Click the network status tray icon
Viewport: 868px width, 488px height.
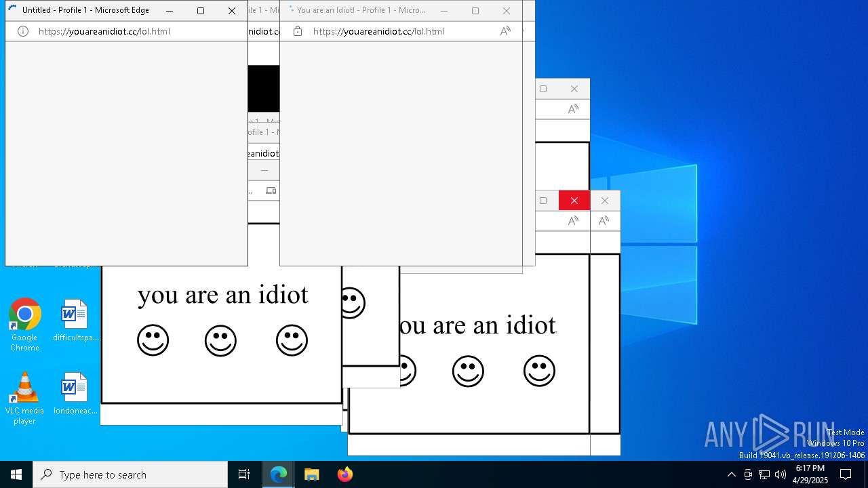click(x=764, y=474)
